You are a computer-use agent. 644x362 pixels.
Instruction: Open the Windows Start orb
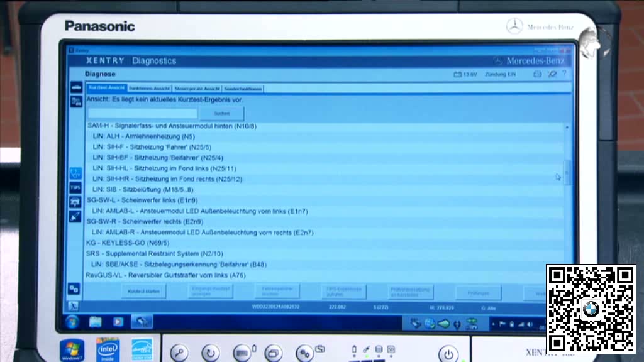(x=72, y=322)
